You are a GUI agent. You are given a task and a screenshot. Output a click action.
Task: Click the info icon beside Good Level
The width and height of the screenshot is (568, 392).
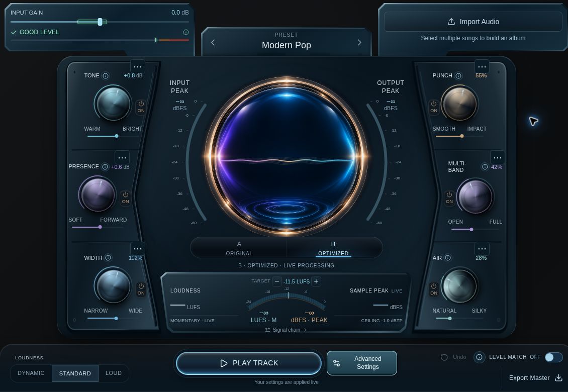coord(186,32)
